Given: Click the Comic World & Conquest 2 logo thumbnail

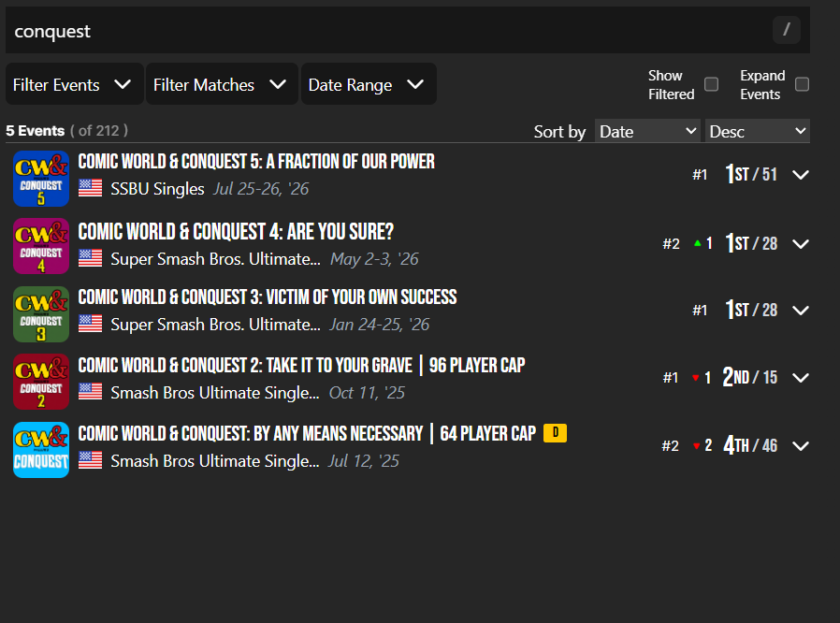Looking at the screenshot, I should pos(41,382).
